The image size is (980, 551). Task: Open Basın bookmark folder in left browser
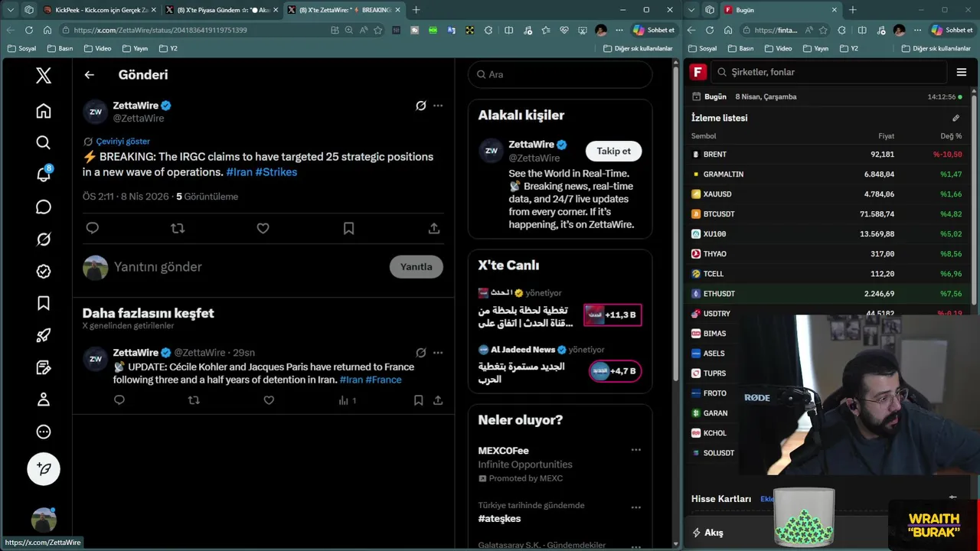click(x=60, y=48)
